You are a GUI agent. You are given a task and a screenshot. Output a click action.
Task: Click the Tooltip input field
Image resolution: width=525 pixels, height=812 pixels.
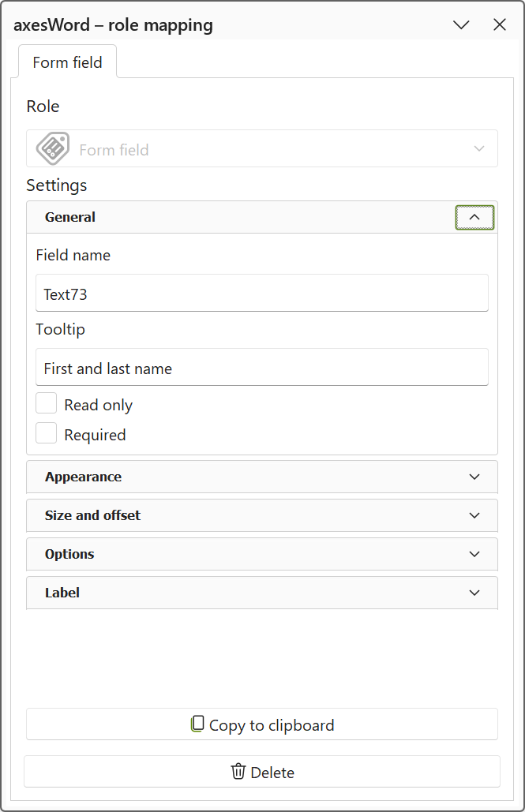(x=262, y=367)
